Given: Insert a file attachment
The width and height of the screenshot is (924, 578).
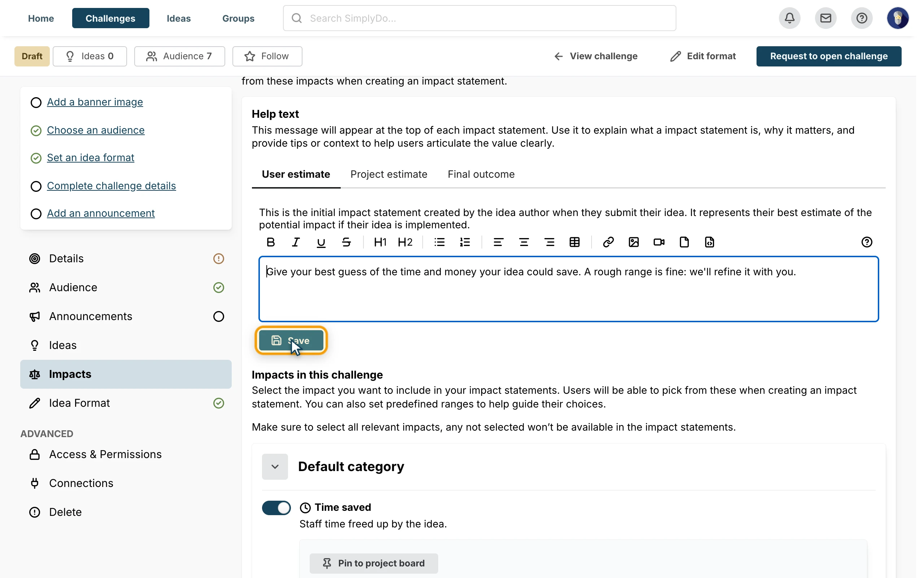Looking at the screenshot, I should pyautogui.click(x=684, y=242).
